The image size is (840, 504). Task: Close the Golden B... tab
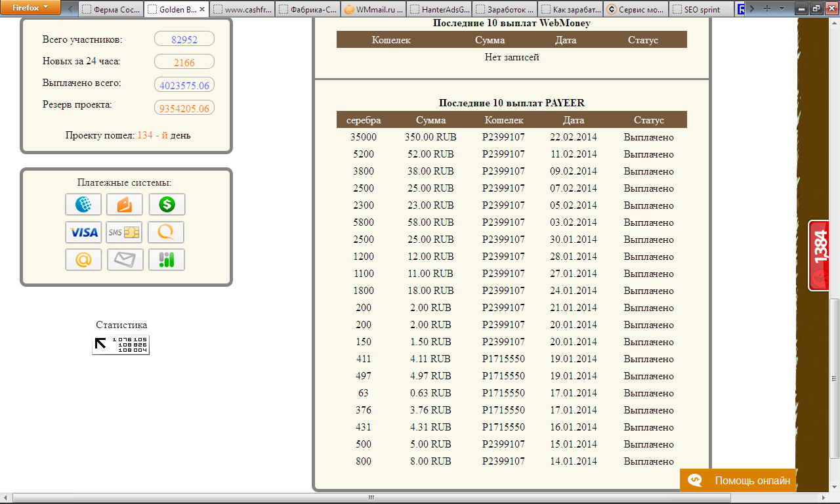[201, 10]
